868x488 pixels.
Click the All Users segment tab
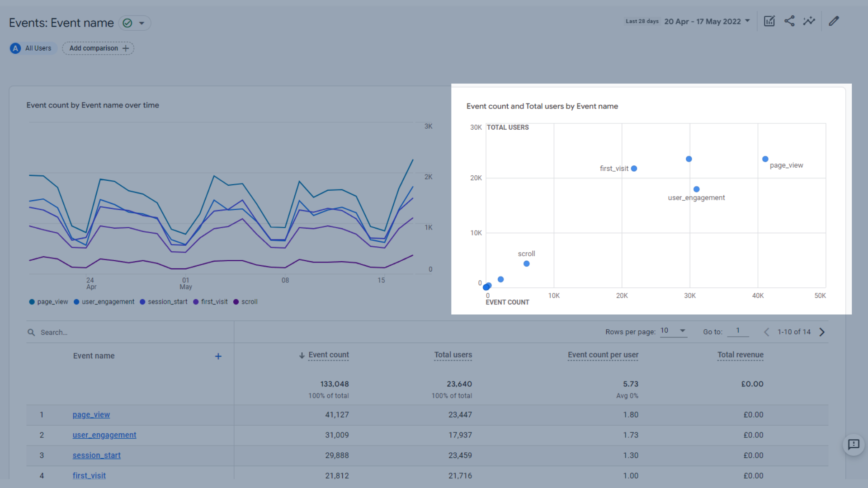32,47
